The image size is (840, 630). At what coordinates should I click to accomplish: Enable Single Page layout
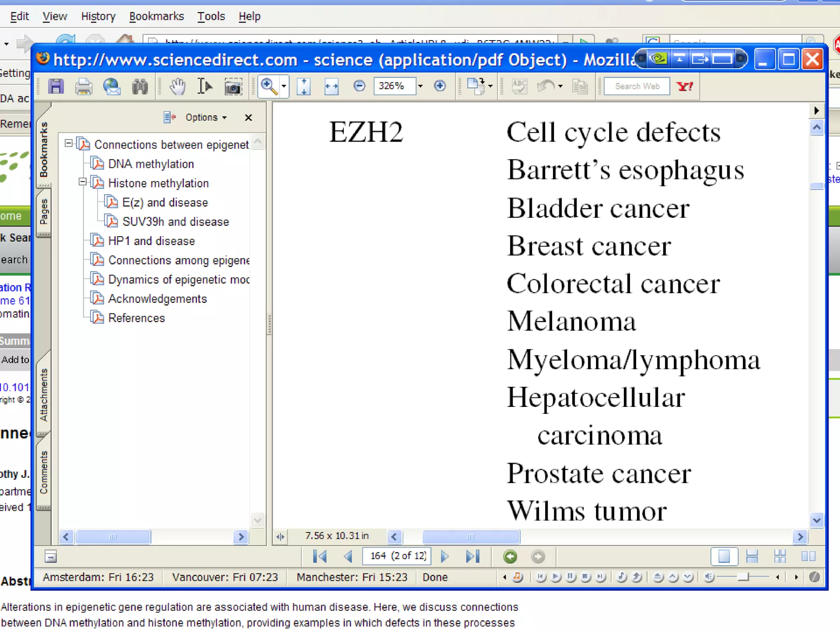pyautogui.click(x=724, y=557)
